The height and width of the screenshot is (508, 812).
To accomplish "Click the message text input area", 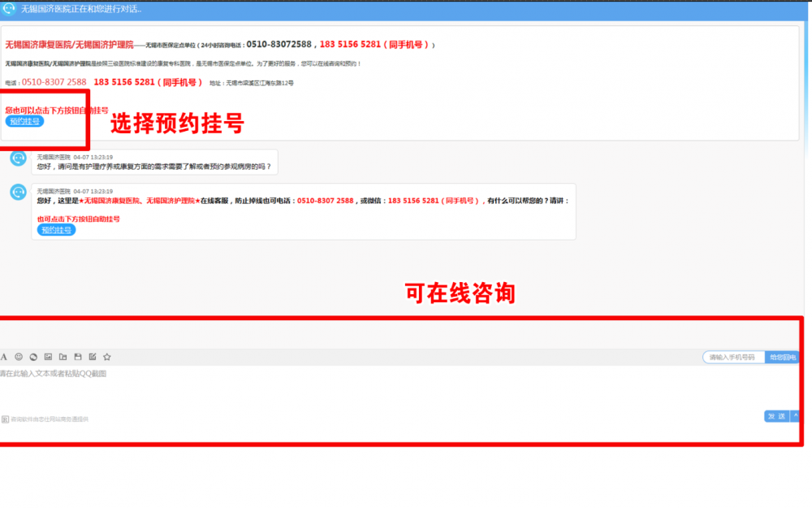I will pos(399,388).
